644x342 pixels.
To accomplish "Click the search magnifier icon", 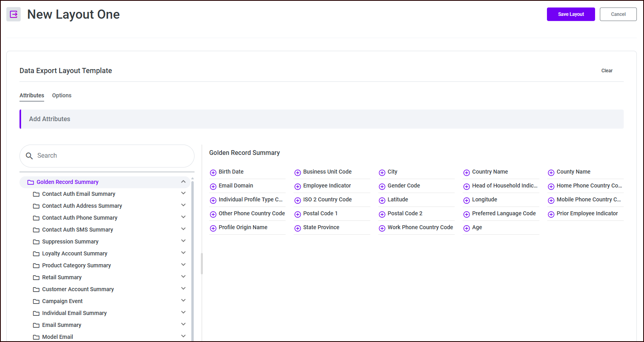I will (x=29, y=156).
